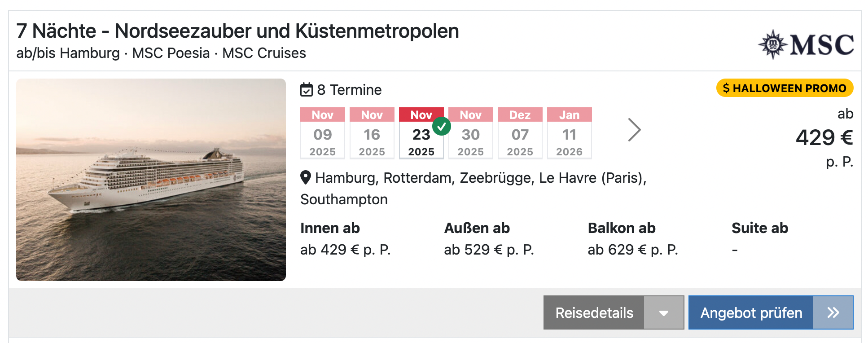Show next dates with the right chevron
868x343 pixels.
[634, 130]
